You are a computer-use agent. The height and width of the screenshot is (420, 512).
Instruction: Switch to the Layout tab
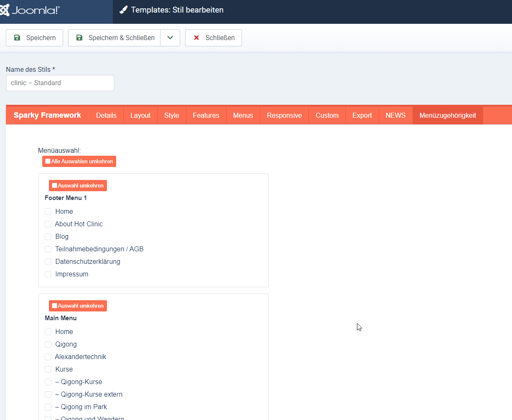point(140,116)
